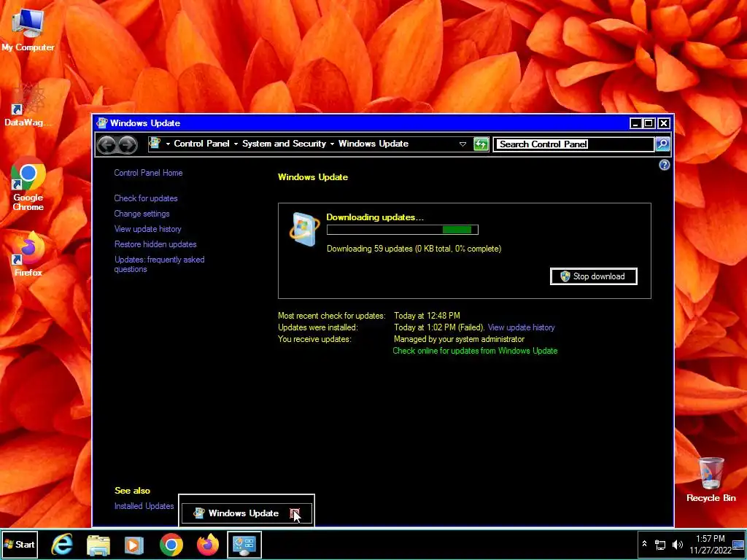Open the Recycle Bin
The image size is (747, 560).
click(711, 479)
